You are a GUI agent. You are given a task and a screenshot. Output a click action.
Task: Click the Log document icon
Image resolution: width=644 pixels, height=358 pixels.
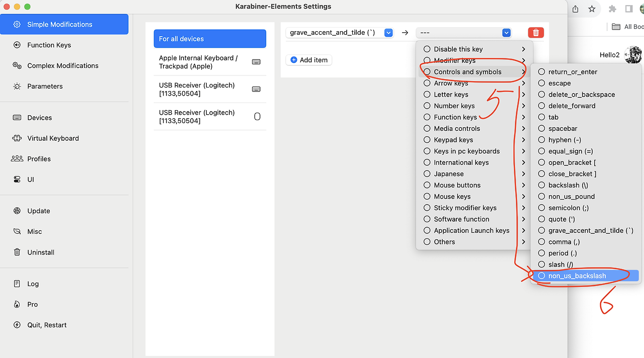point(17,284)
